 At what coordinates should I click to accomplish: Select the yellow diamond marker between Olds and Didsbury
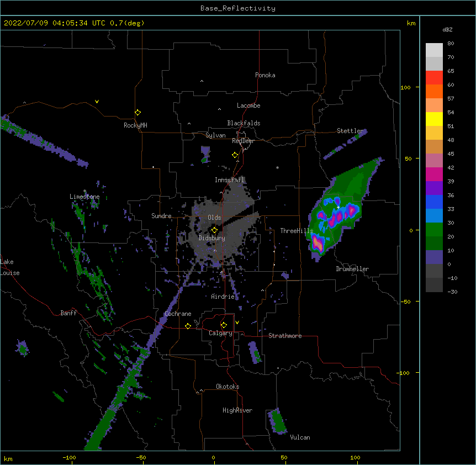pyautogui.click(x=214, y=230)
